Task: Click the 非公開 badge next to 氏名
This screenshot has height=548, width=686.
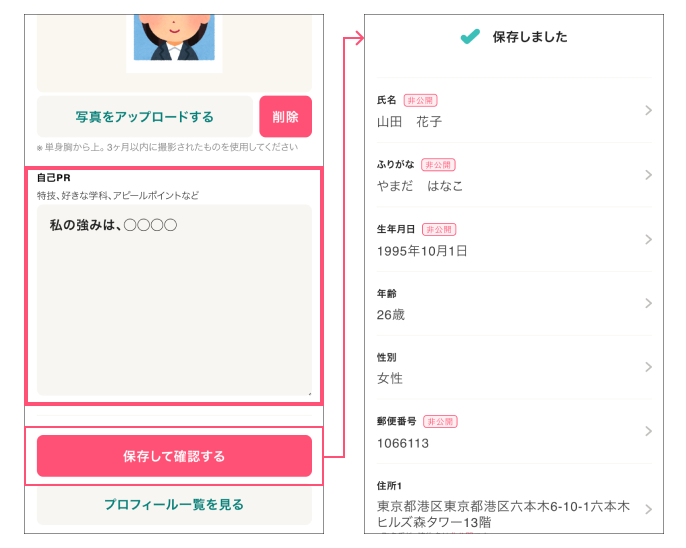Action: (421, 101)
